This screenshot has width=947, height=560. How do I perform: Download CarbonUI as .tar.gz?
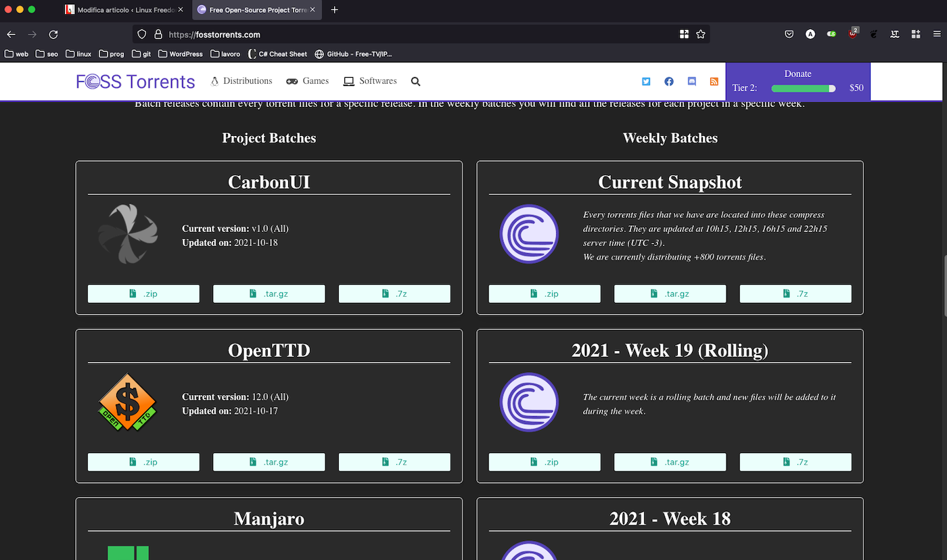tap(269, 294)
